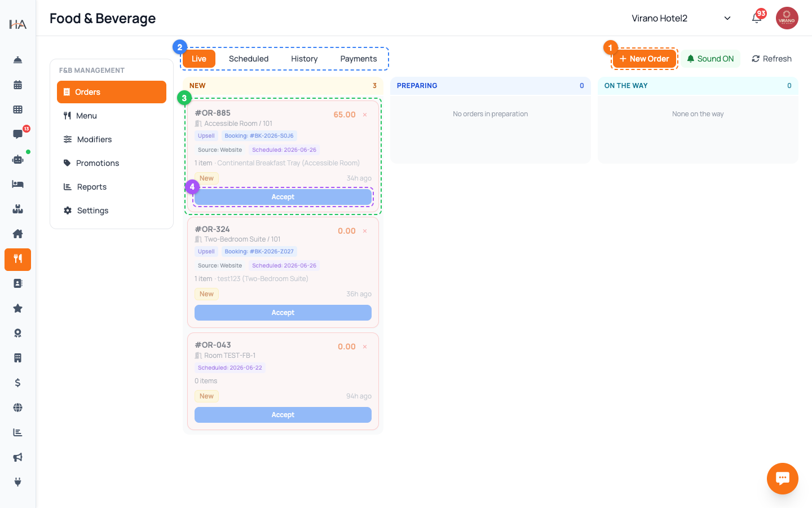This screenshot has width=812, height=508.
Task: Switch to the Live tab
Action: pos(199,59)
